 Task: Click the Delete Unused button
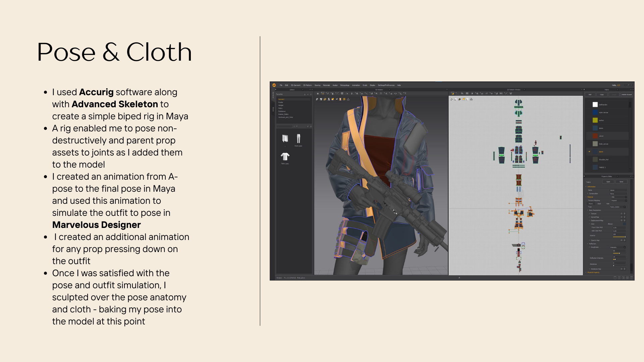[x=626, y=95]
